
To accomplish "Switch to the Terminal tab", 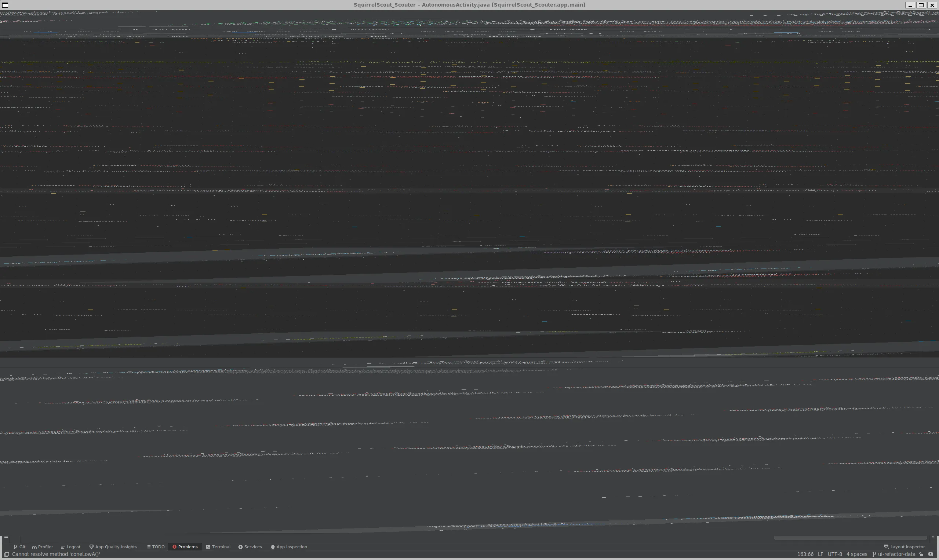I will coord(221,547).
